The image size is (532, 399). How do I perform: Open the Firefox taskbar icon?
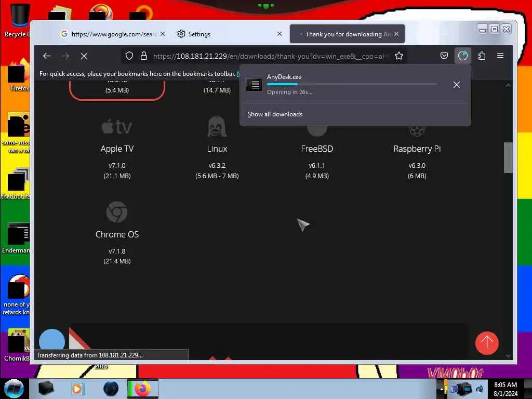pos(143,389)
